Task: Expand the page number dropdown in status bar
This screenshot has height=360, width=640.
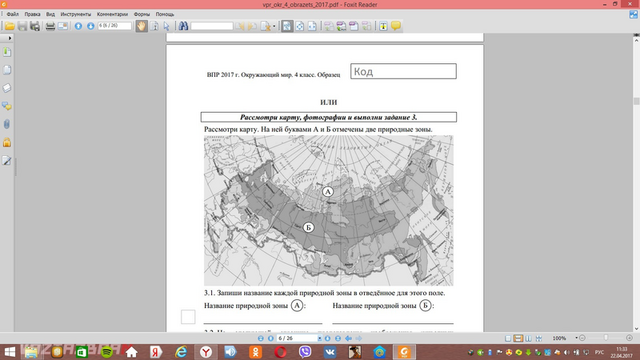Action: (319, 338)
